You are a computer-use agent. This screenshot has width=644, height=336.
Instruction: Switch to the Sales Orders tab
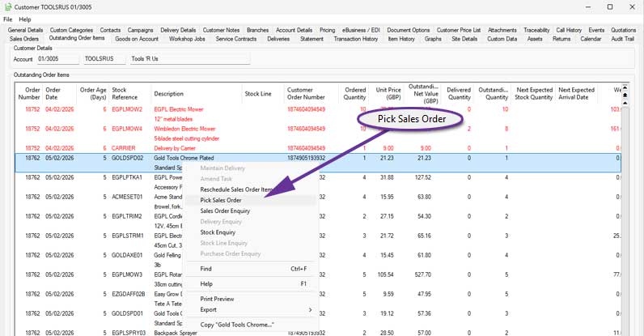tap(24, 38)
